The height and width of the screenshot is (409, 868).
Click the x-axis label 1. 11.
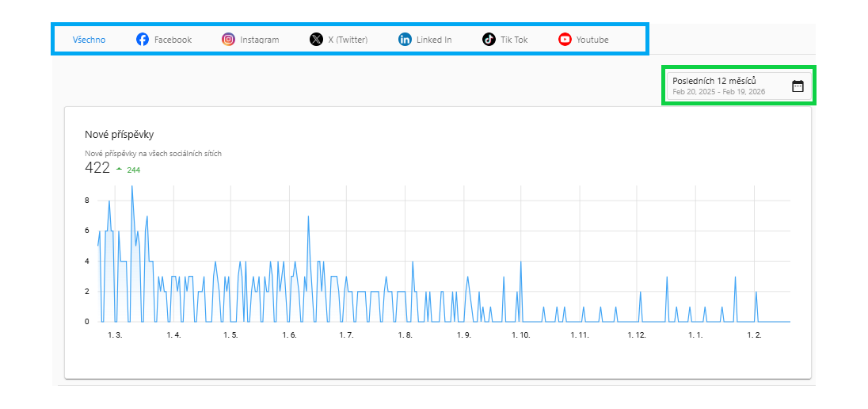tap(580, 335)
